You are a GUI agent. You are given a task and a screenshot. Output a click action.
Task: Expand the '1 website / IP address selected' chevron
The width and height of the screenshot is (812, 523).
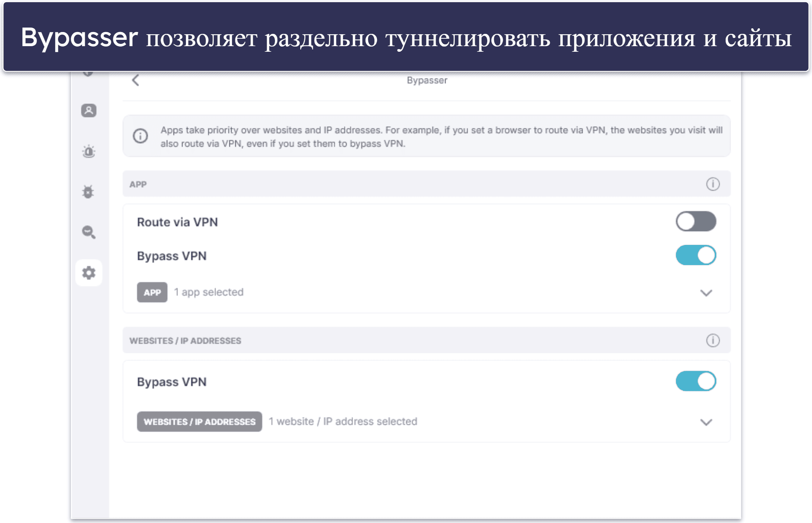(706, 422)
